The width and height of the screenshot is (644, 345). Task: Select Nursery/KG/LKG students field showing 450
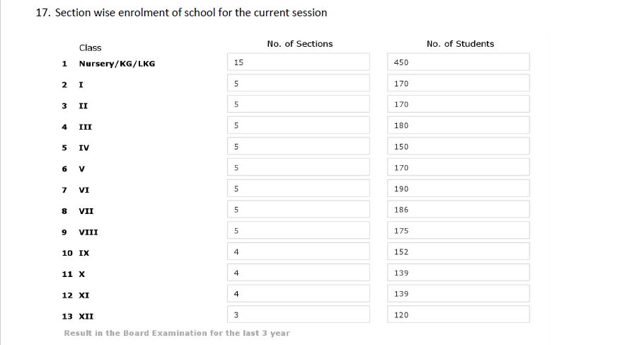(459, 62)
